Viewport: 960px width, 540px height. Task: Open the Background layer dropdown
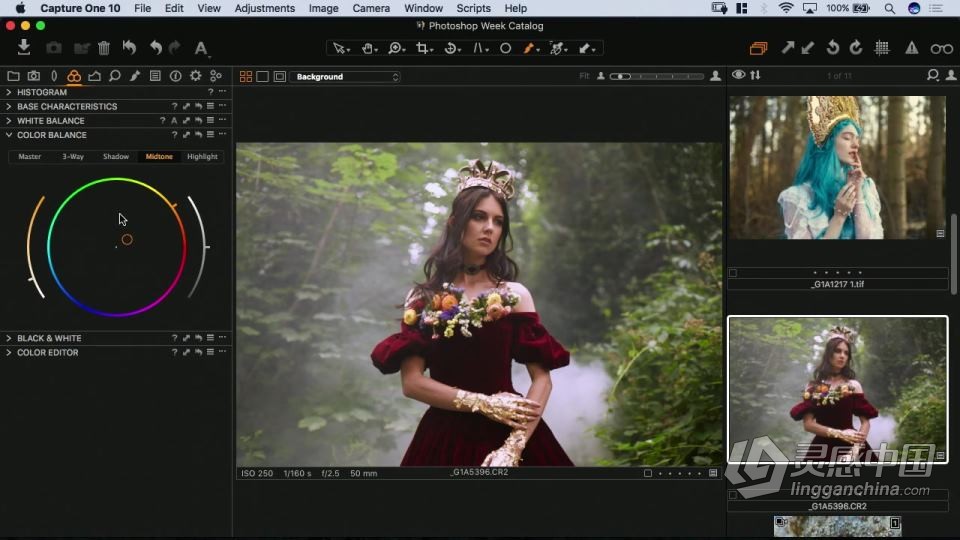coord(347,77)
